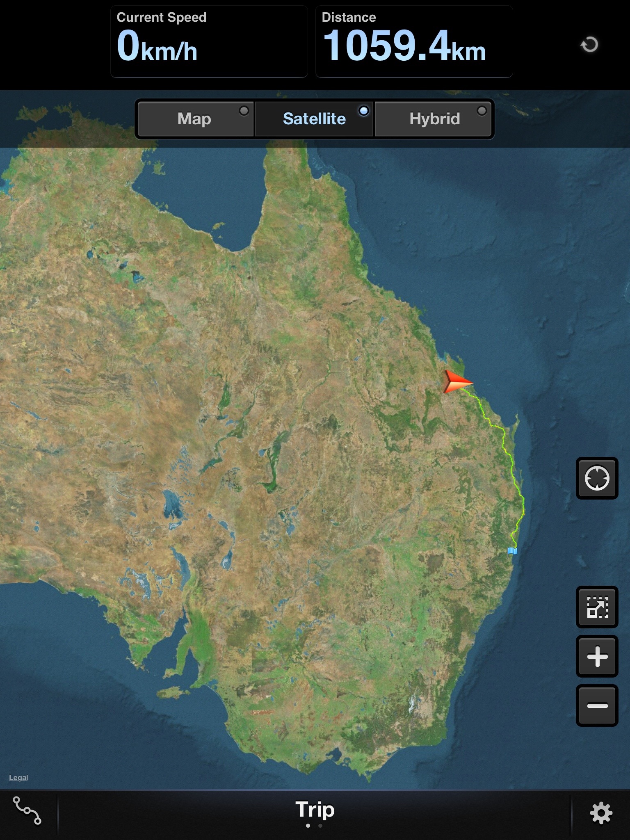Image resolution: width=630 pixels, height=840 pixels.
Task: Select the Satellite view tab
Action: pyautogui.click(x=314, y=119)
